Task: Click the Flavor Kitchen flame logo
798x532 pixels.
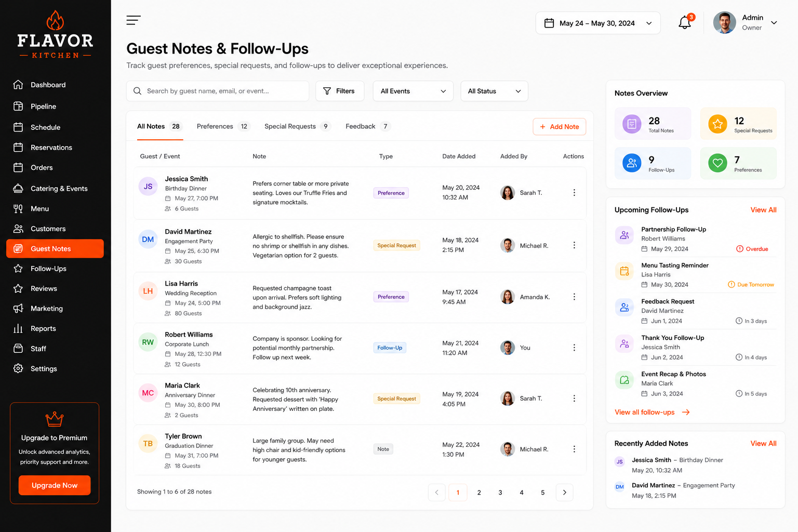Action: 55,20
